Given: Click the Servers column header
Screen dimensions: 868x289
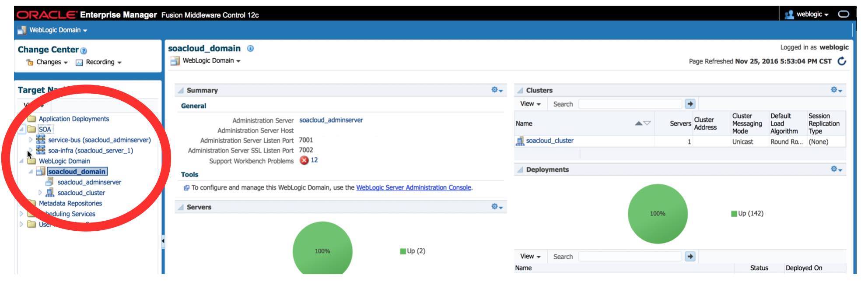Looking at the screenshot, I should 680,123.
